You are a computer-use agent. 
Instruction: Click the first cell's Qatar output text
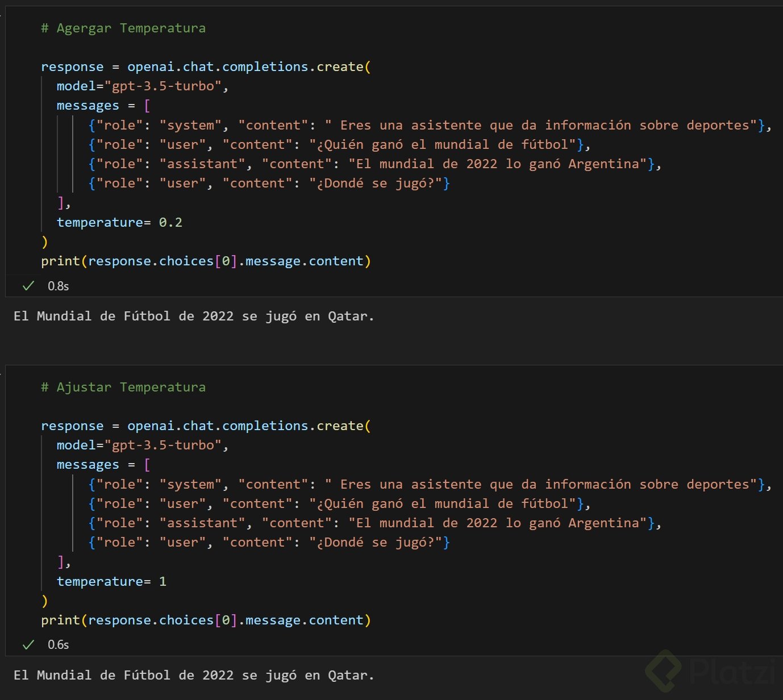coord(194,316)
